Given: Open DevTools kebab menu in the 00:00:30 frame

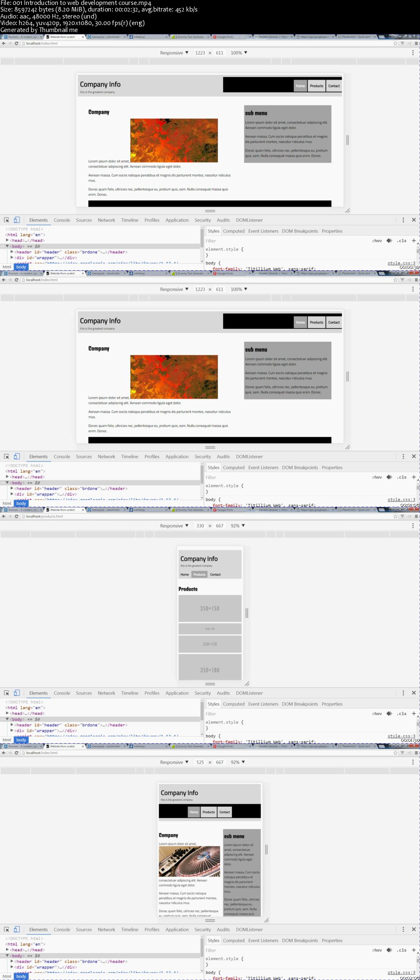Looking at the screenshot, I should [x=403, y=220].
